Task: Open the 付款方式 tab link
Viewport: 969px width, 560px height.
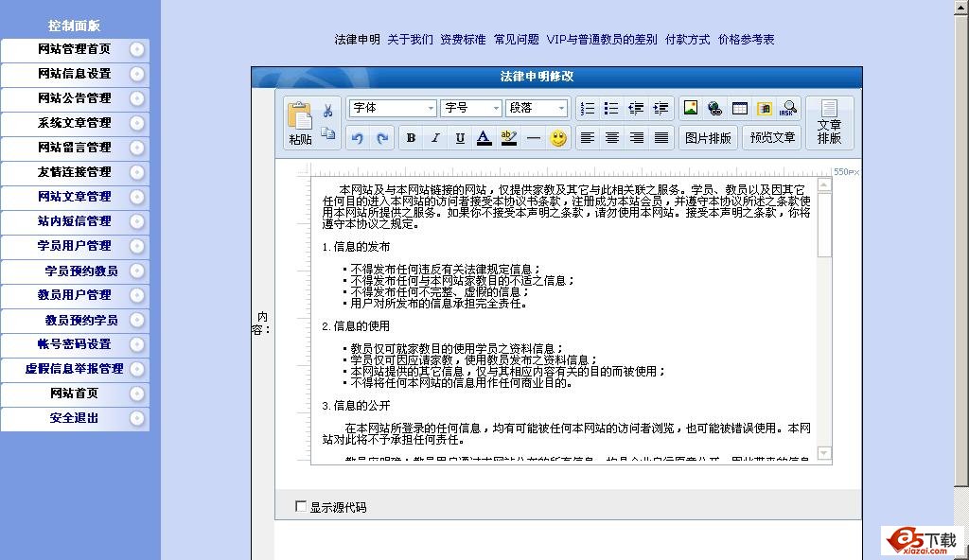Action: pos(687,40)
